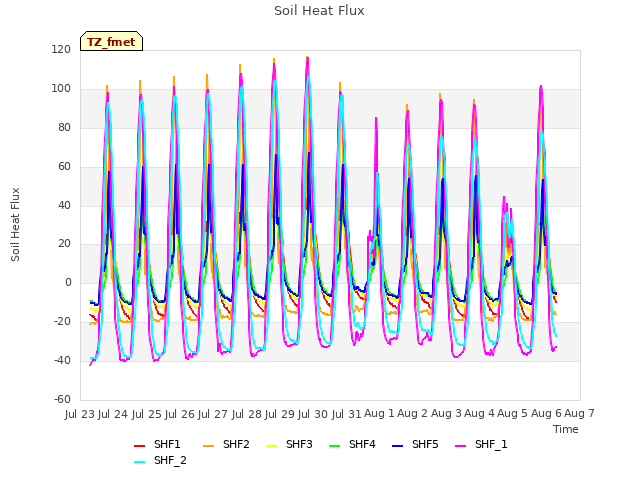
Task: Click the 100 y-axis tick label
Action: 61,89
